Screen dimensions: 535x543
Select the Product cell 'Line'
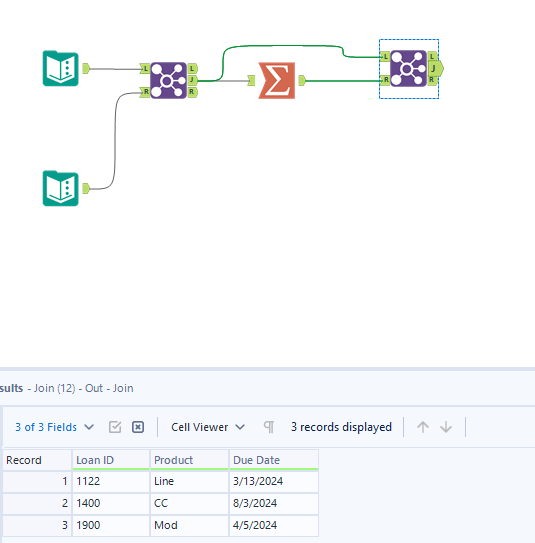(x=189, y=481)
